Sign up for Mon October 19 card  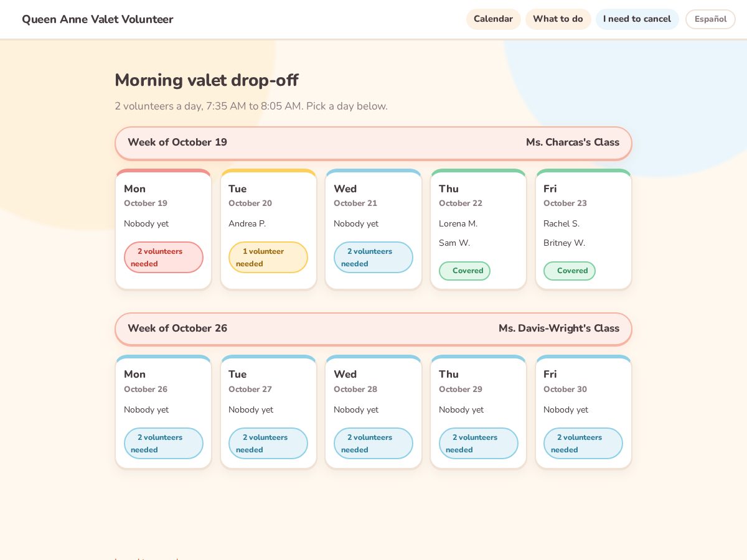pos(163,229)
